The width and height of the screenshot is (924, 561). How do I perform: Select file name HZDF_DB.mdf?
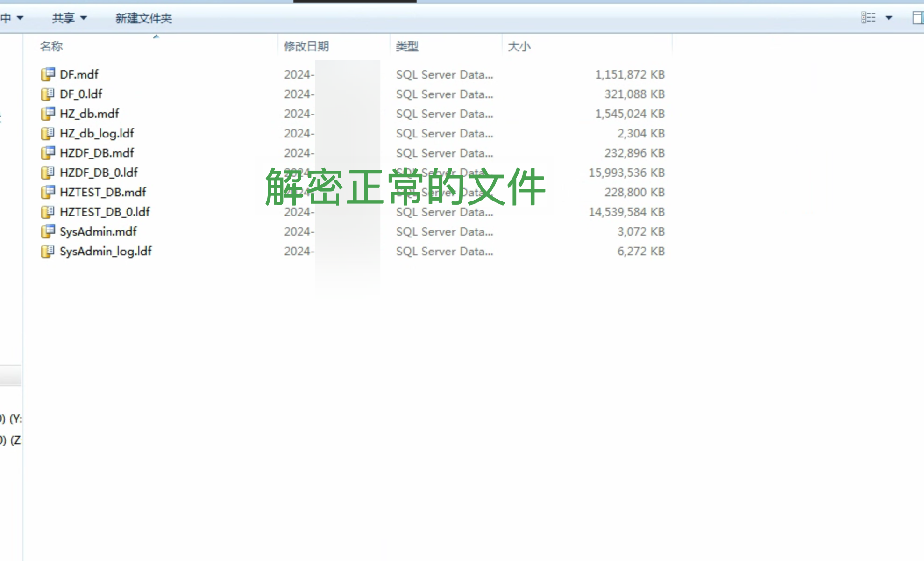coord(97,153)
